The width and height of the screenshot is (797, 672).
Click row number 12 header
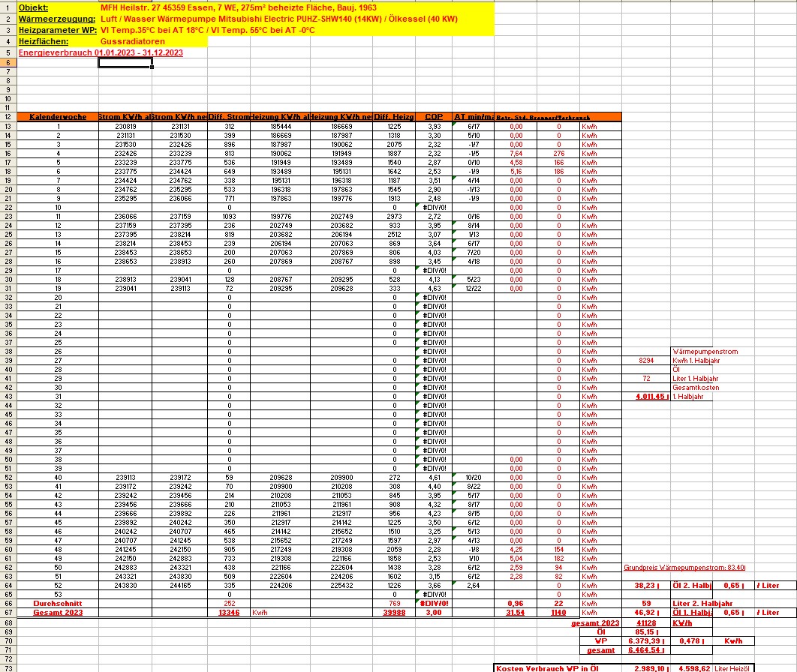tap(8, 117)
